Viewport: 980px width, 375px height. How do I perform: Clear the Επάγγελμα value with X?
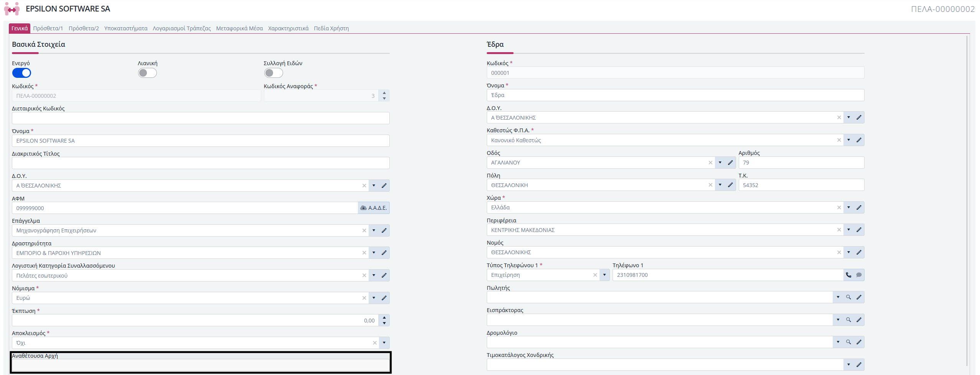click(x=364, y=230)
